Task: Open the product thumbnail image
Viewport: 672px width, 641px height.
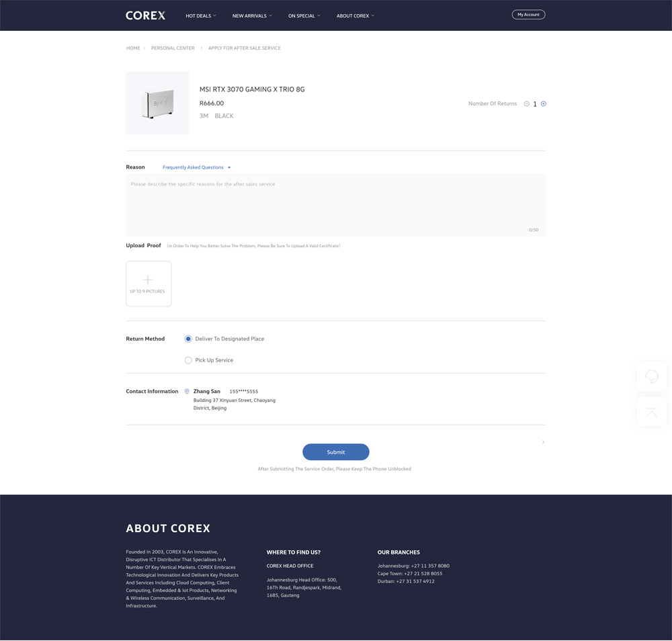Action: (157, 103)
